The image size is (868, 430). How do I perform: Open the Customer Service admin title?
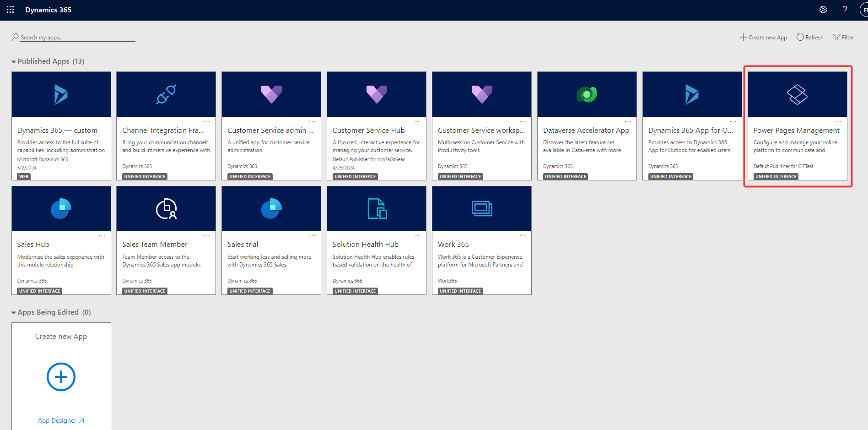pos(270,131)
